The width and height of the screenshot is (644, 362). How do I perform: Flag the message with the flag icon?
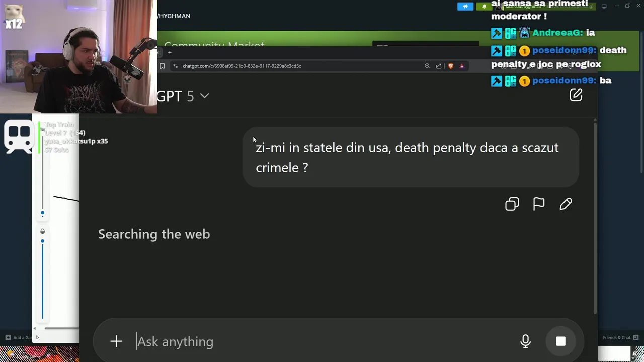tap(539, 204)
